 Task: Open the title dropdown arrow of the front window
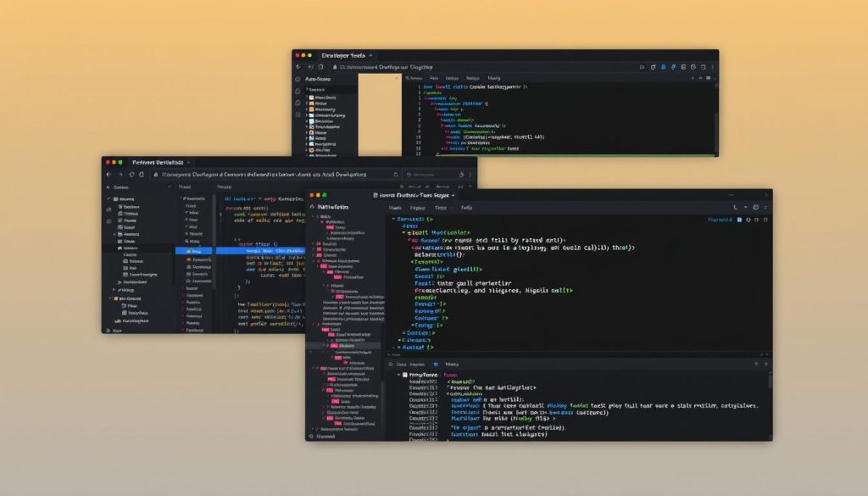click(x=453, y=195)
